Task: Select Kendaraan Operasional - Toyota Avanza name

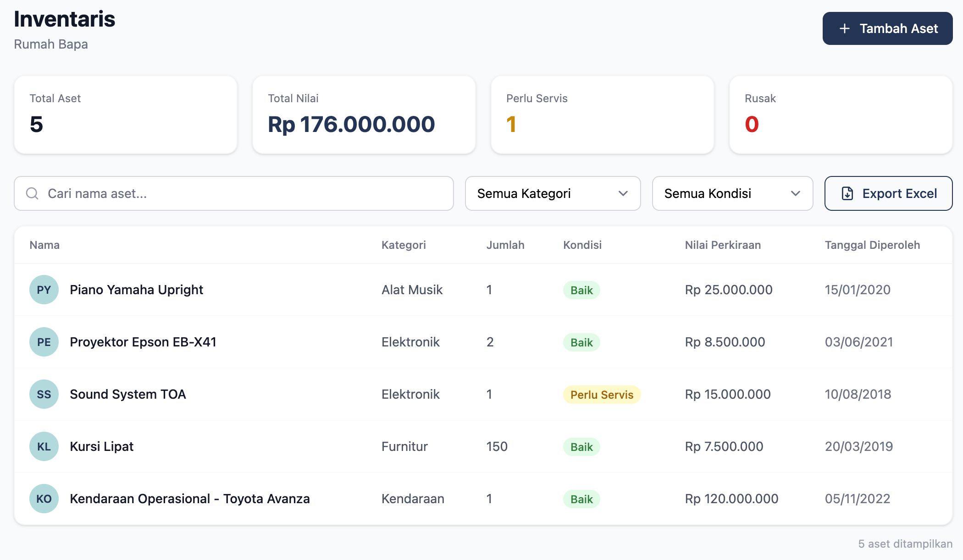Action: click(190, 499)
